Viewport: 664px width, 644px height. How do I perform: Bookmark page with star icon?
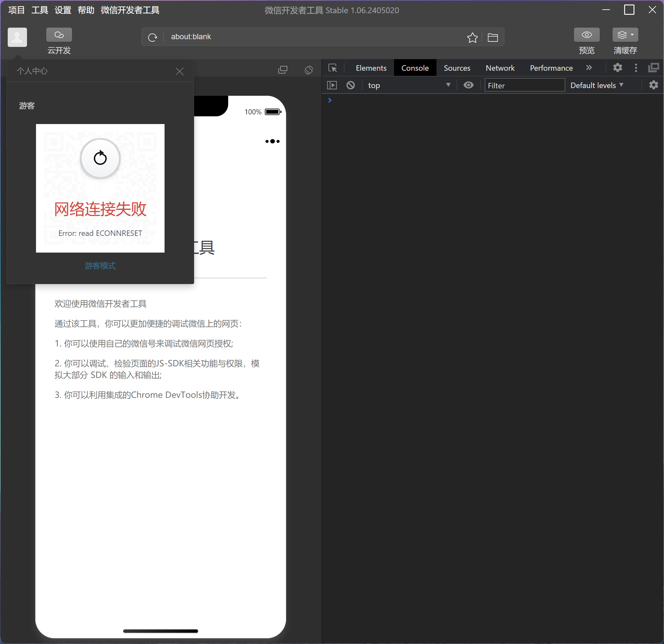pos(472,37)
